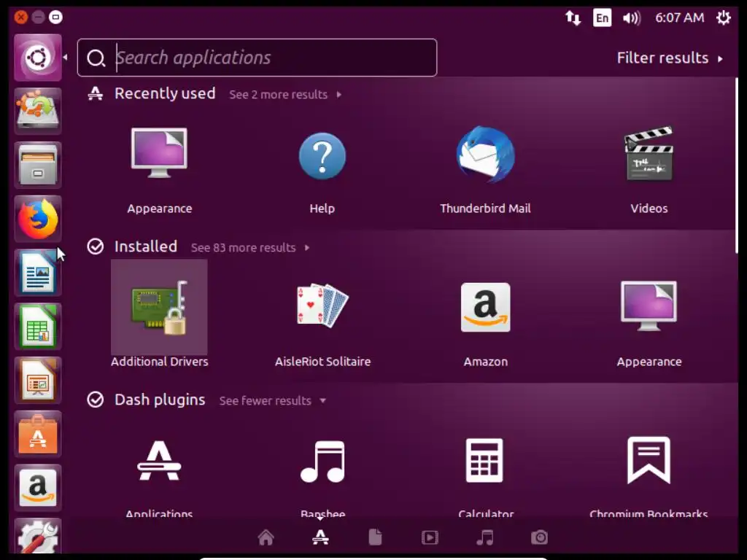747x560 pixels.
Task: Switch to the Photos lens tab
Action: pos(539,537)
